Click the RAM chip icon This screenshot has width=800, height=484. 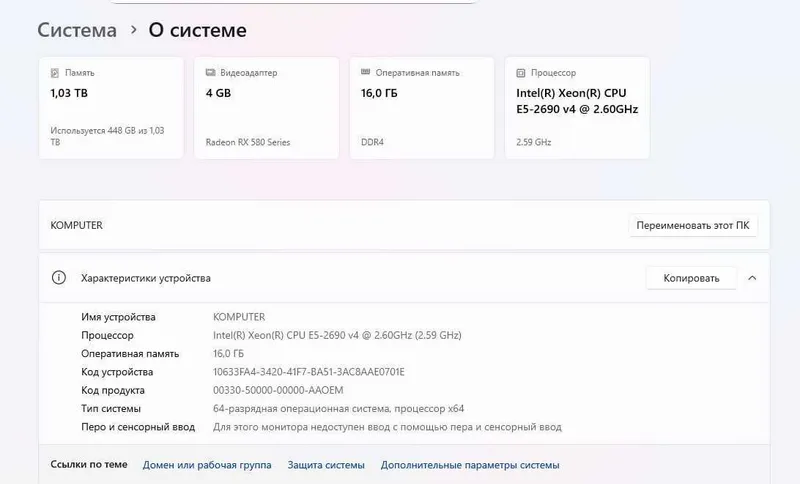click(x=365, y=72)
